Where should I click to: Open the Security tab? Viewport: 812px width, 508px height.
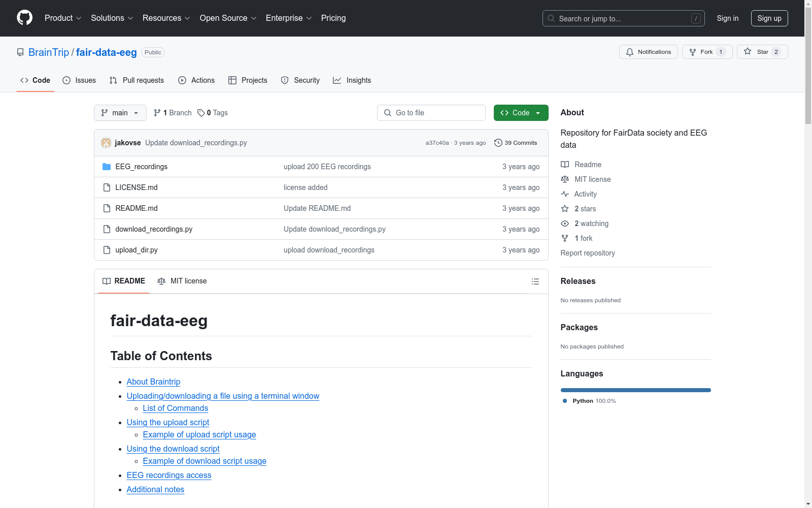click(x=300, y=80)
